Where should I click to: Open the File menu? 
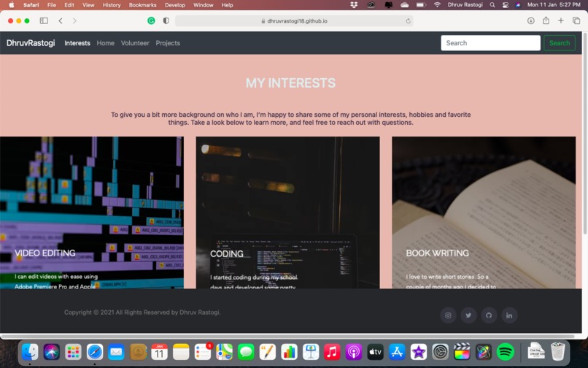(x=52, y=5)
